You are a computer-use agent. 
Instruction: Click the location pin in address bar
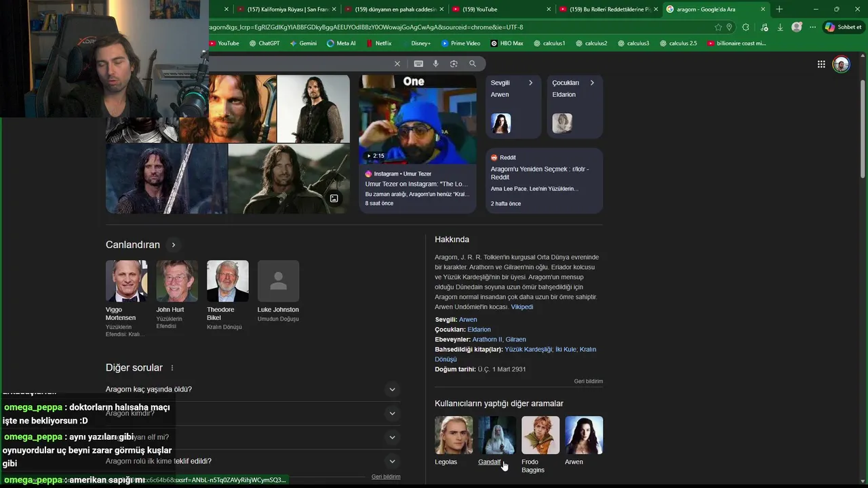tap(729, 27)
